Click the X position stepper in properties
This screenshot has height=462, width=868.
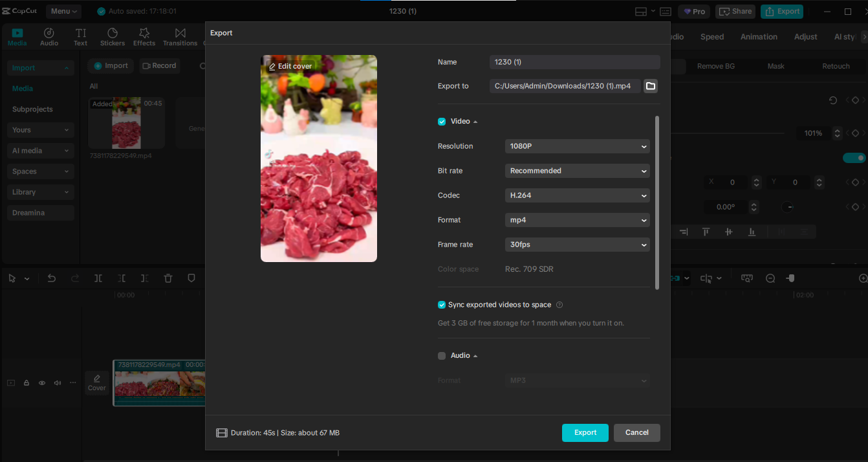pos(757,182)
